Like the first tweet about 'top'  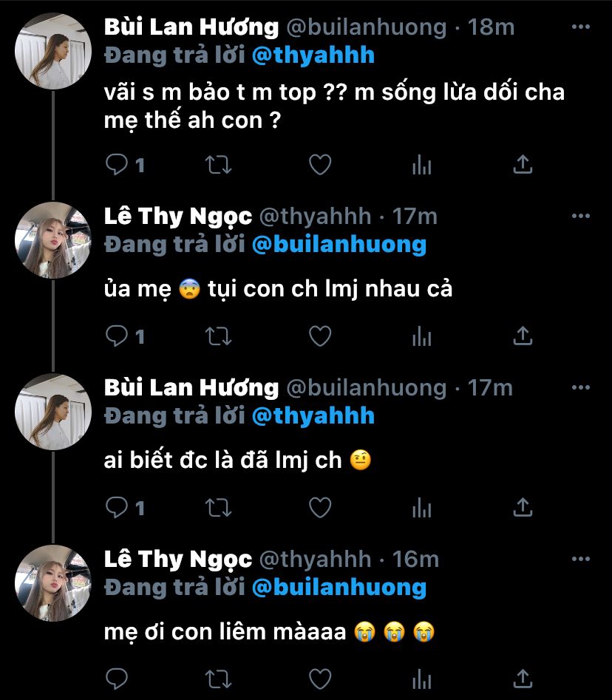[319, 165]
